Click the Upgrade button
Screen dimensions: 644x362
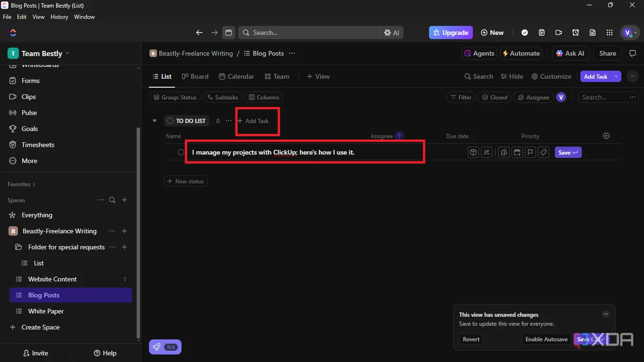(451, 33)
